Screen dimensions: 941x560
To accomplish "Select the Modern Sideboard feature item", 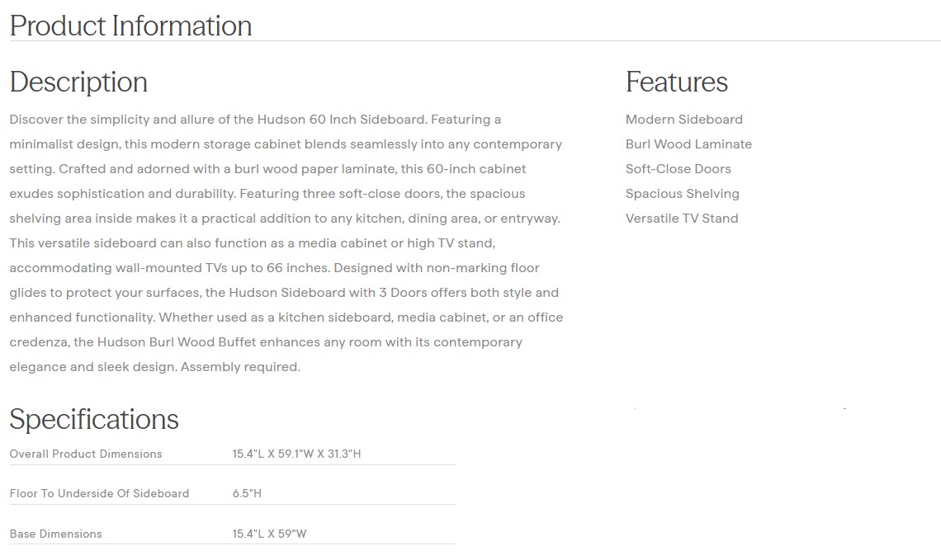I will (683, 120).
